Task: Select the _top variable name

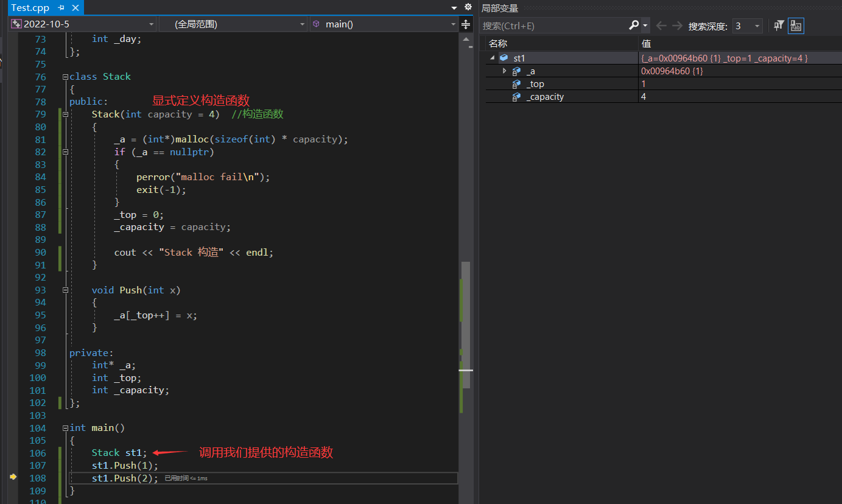Action: pos(535,84)
